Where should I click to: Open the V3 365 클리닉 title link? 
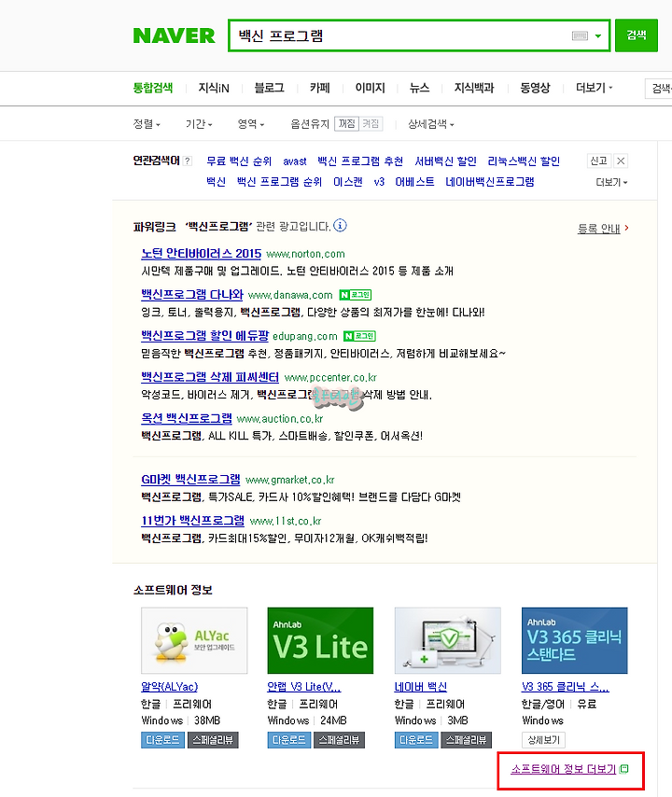(x=566, y=687)
